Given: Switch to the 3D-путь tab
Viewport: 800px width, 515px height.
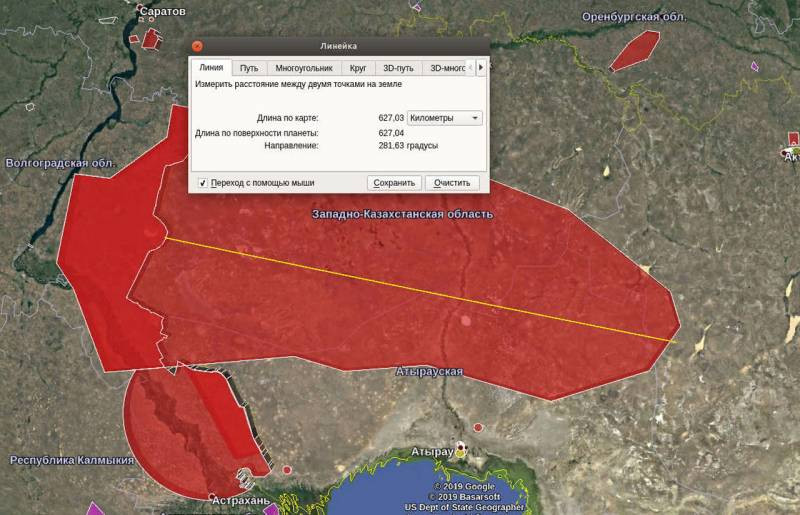Looking at the screenshot, I should 397,68.
